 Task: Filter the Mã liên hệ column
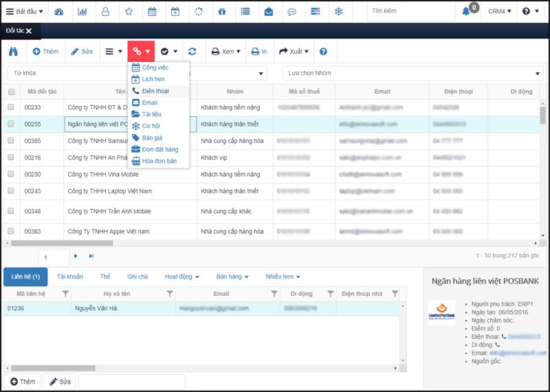click(65, 294)
